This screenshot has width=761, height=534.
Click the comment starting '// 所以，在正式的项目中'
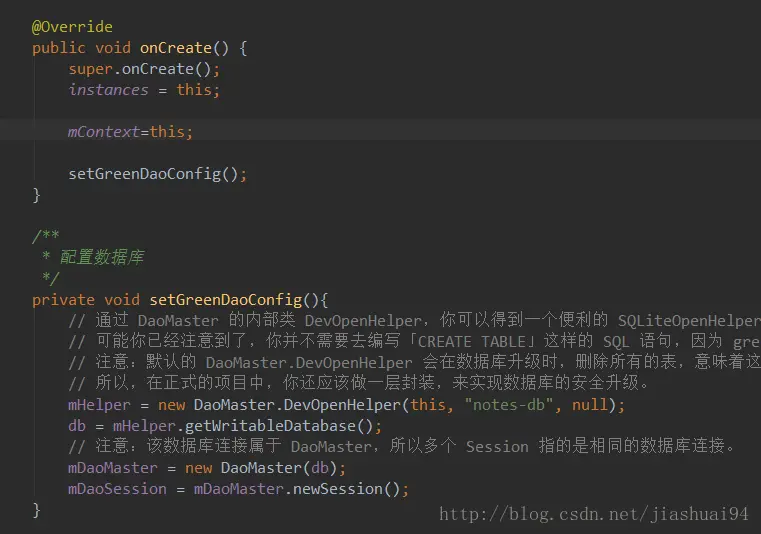[x=359, y=383]
